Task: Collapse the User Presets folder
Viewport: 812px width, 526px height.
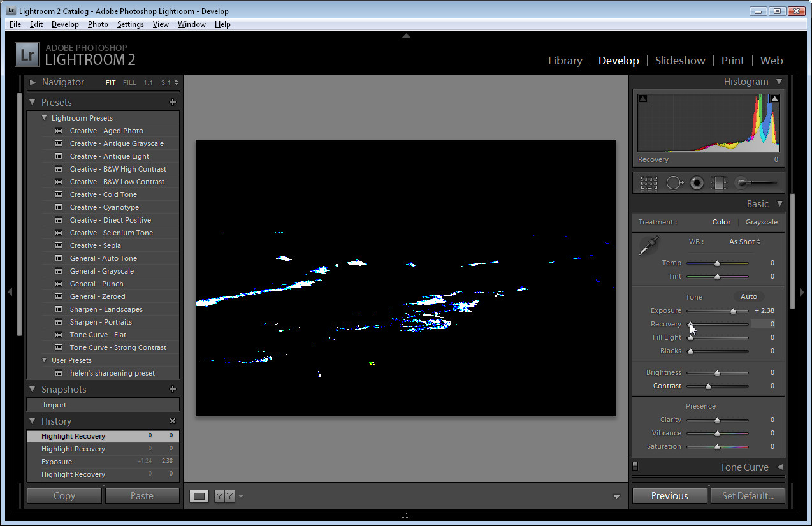Action: tap(44, 360)
